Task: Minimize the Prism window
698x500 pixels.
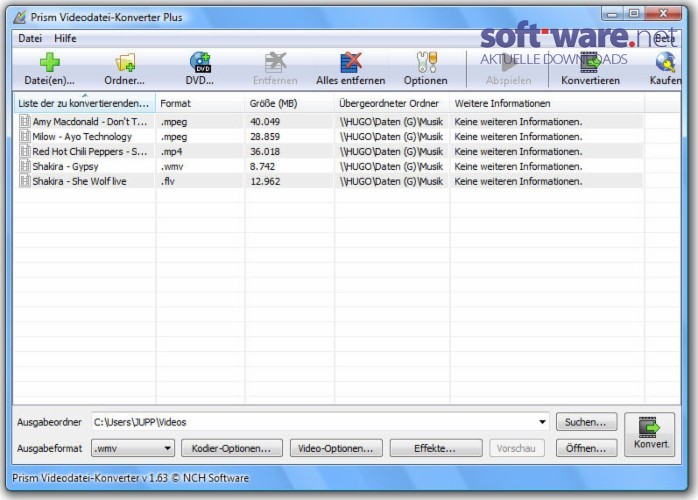Action: (x=613, y=13)
